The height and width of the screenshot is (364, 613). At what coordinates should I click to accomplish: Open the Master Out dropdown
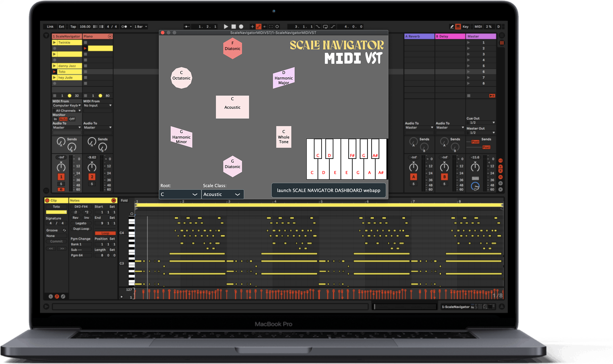(x=481, y=133)
